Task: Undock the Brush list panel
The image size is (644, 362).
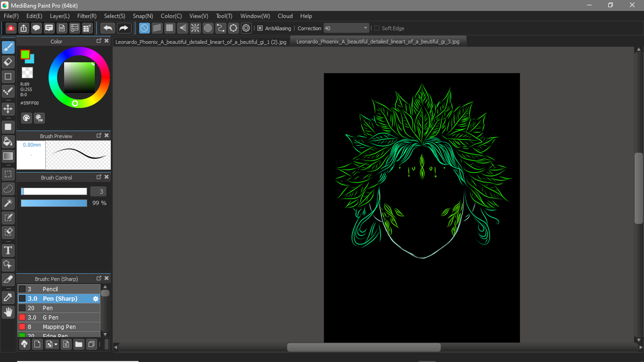Action: tap(99, 278)
